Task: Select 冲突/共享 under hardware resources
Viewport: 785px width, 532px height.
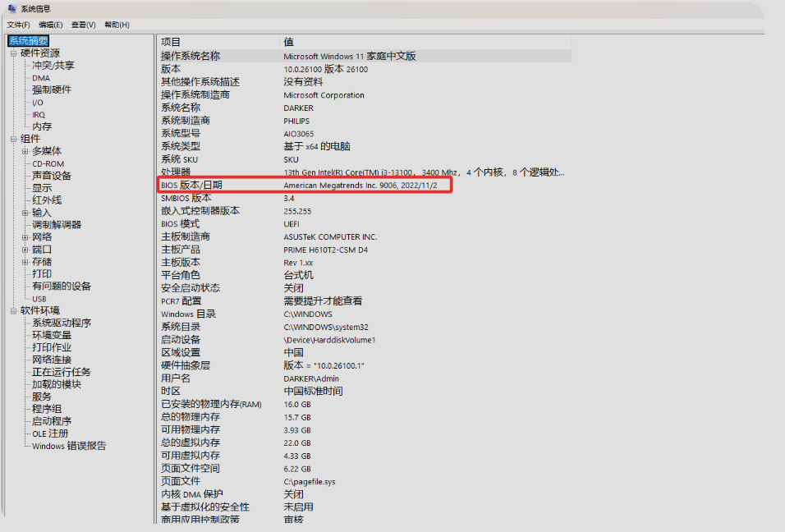Action: [x=53, y=66]
